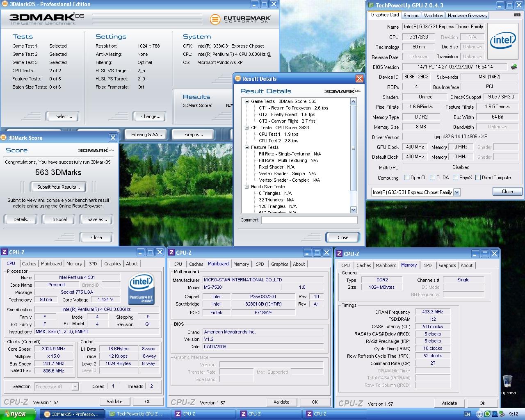Click Submit Your Results button
525x420 pixels.
point(58,187)
